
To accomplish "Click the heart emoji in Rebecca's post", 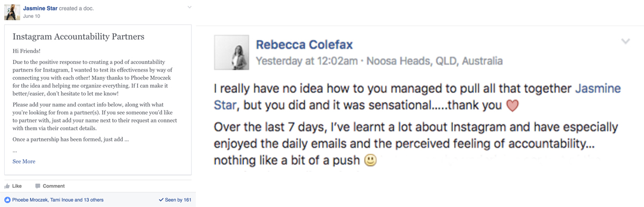I will (x=513, y=105).
